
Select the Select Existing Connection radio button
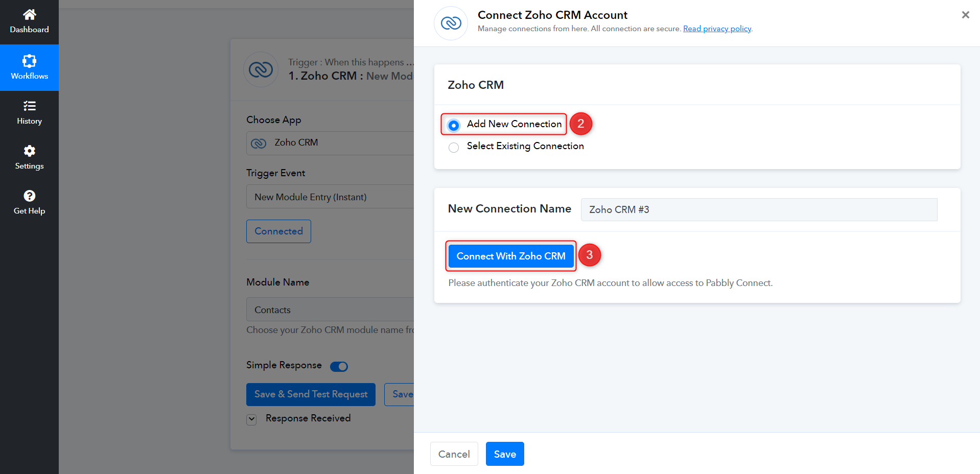point(453,148)
